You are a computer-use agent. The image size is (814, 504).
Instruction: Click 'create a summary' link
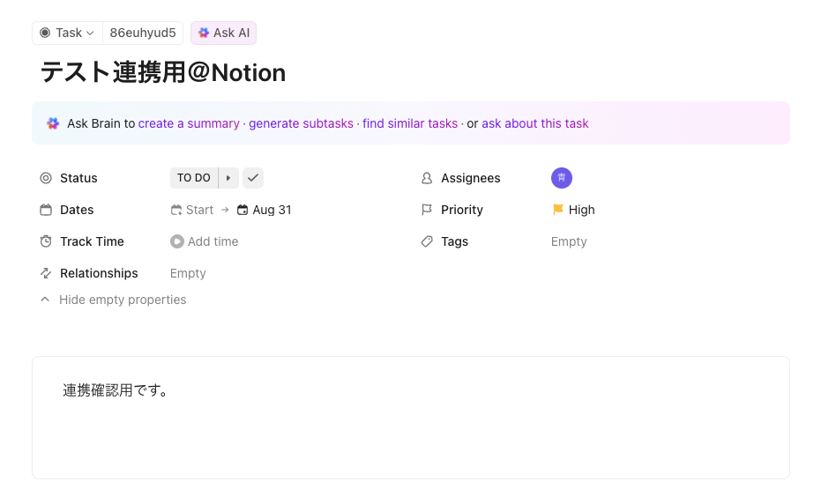(x=189, y=123)
